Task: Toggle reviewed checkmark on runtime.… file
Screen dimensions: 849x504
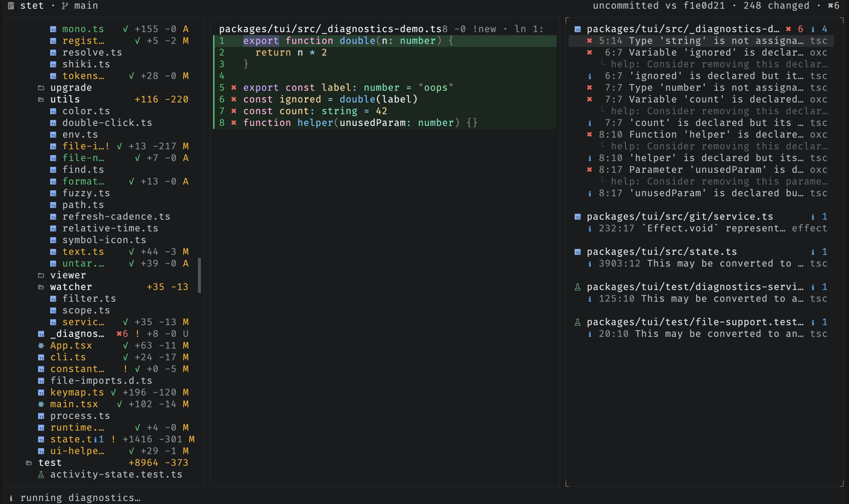Action: [138, 428]
